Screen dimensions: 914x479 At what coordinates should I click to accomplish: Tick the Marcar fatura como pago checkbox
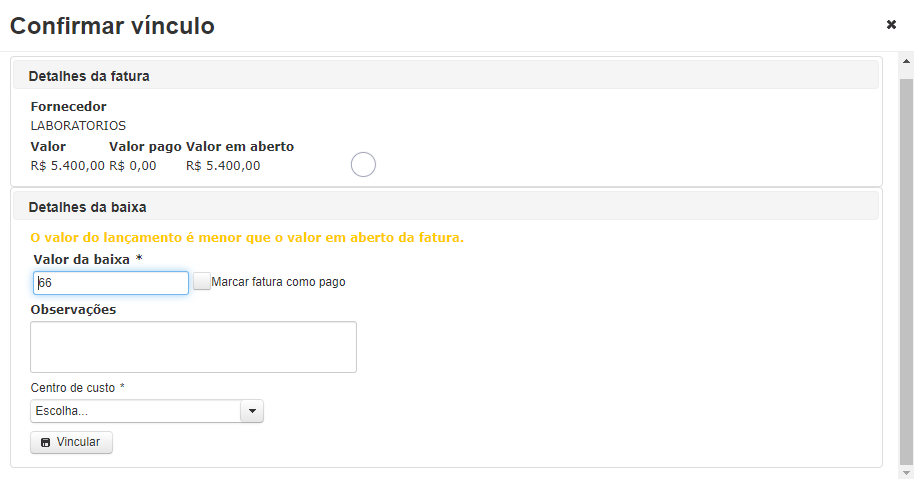click(202, 281)
